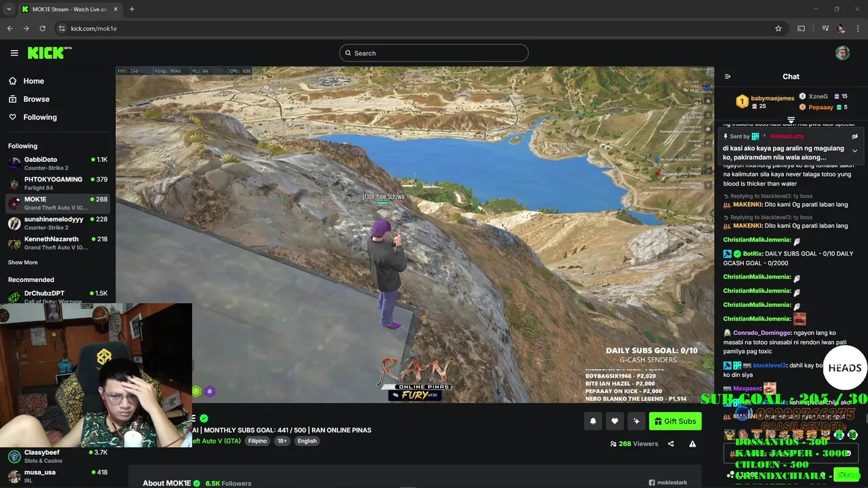The image size is (868, 488).
Task: Click the 18+ tag
Action: coord(282,441)
